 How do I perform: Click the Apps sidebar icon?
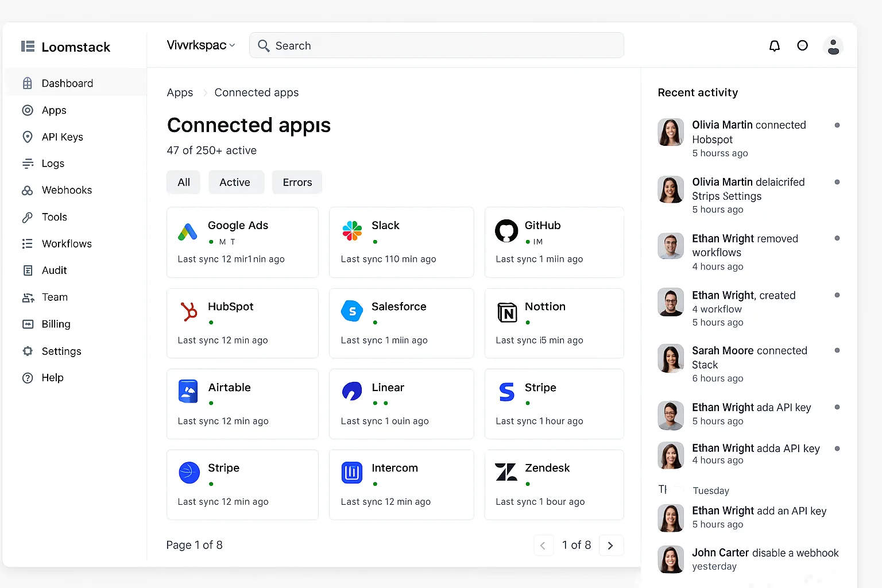(28, 110)
